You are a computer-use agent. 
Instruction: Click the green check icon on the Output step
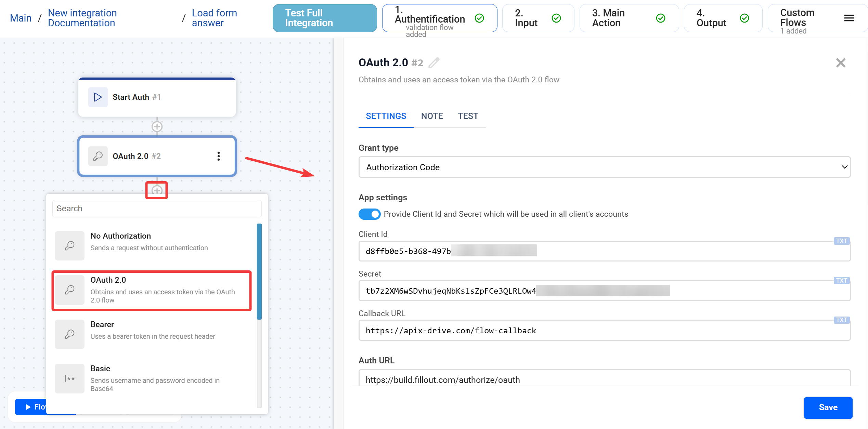point(744,18)
